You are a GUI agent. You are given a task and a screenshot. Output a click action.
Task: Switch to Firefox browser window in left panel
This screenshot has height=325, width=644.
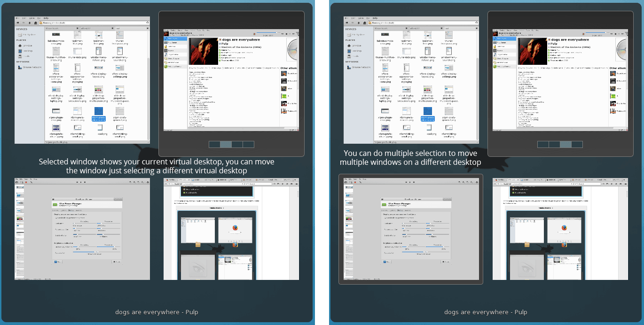(231, 229)
